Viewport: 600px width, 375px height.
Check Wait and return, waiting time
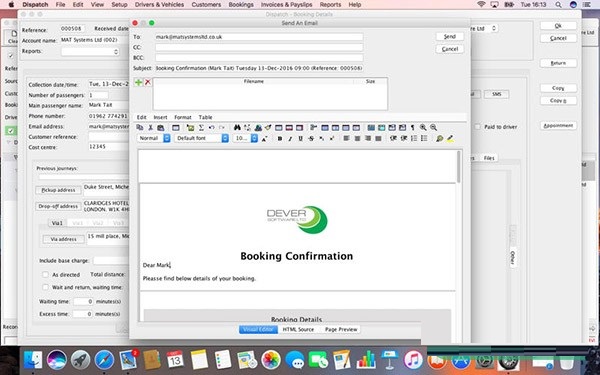click(x=46, y=287)
